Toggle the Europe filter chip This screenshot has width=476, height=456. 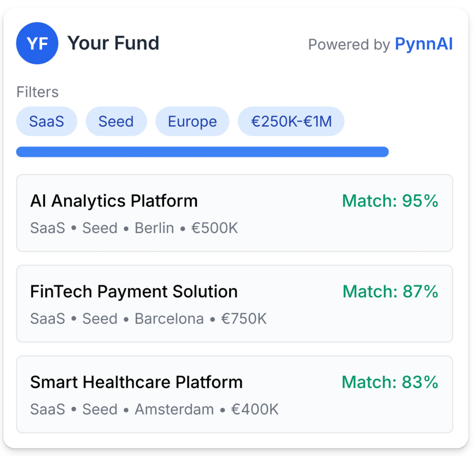click(192, 122)
